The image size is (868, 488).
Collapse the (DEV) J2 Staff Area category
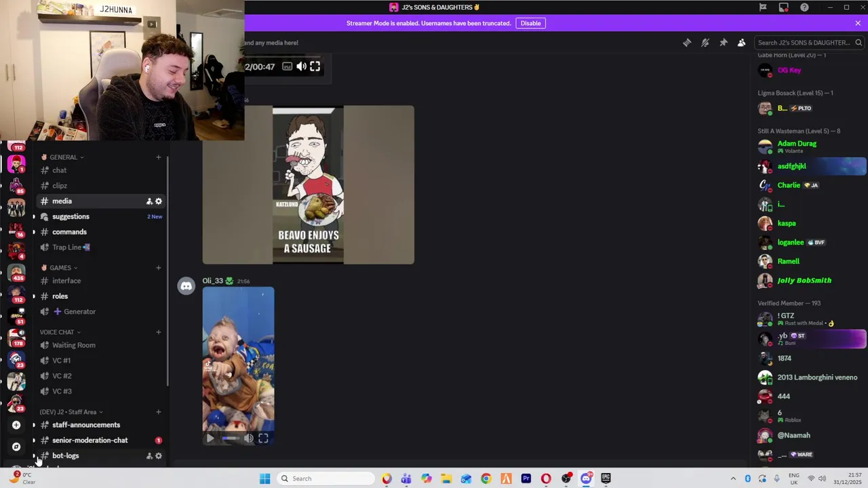[x=71, y=412]
